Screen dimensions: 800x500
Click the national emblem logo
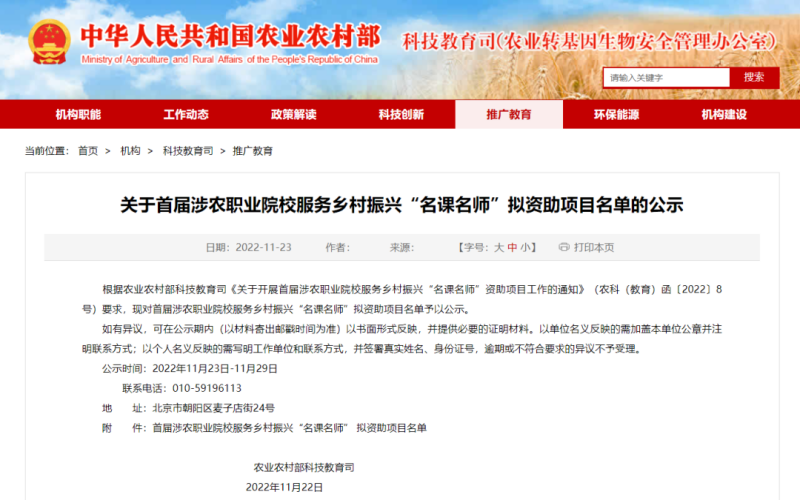48,43
